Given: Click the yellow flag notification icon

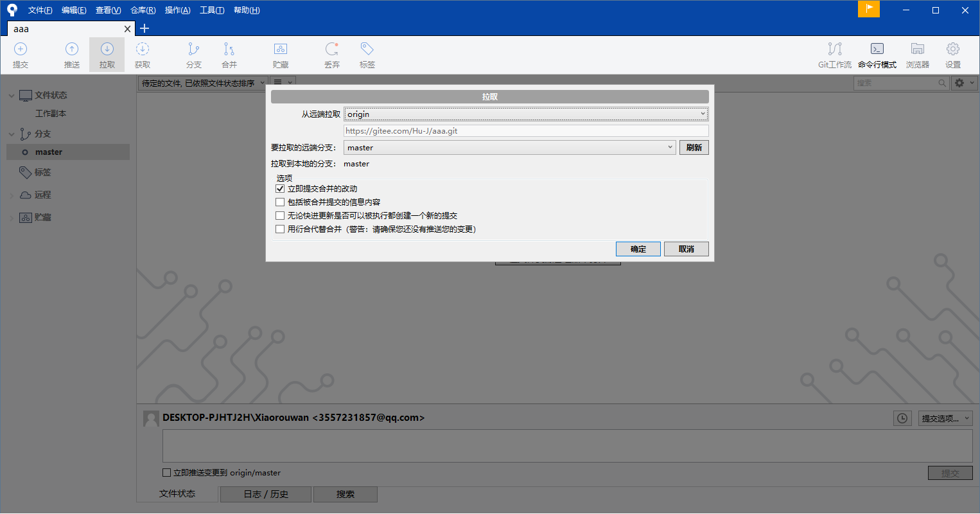Looking at the screenshot, I should click(x=869, y=9).
